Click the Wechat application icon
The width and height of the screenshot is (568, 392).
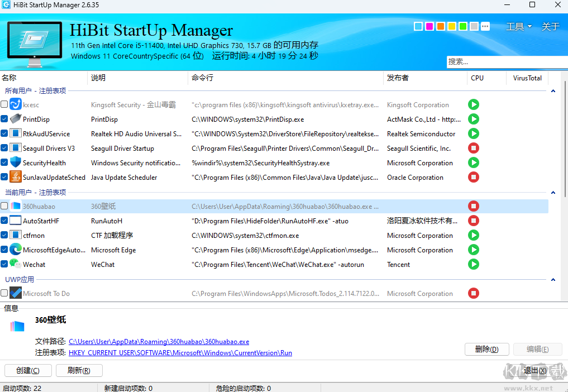(16, 264)
